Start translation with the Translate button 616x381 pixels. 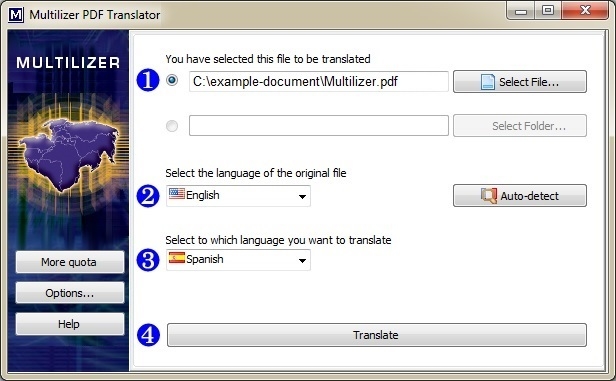point(377,335)
